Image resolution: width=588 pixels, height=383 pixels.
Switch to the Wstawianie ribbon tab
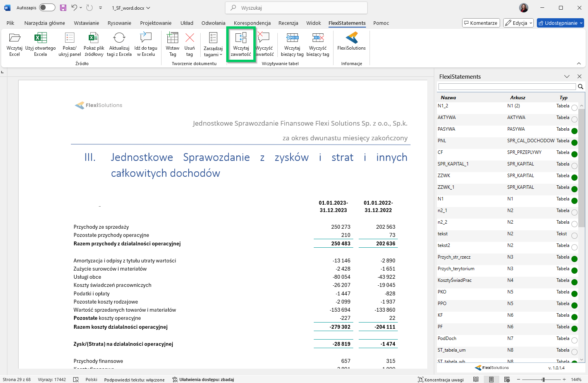point(86,23)
